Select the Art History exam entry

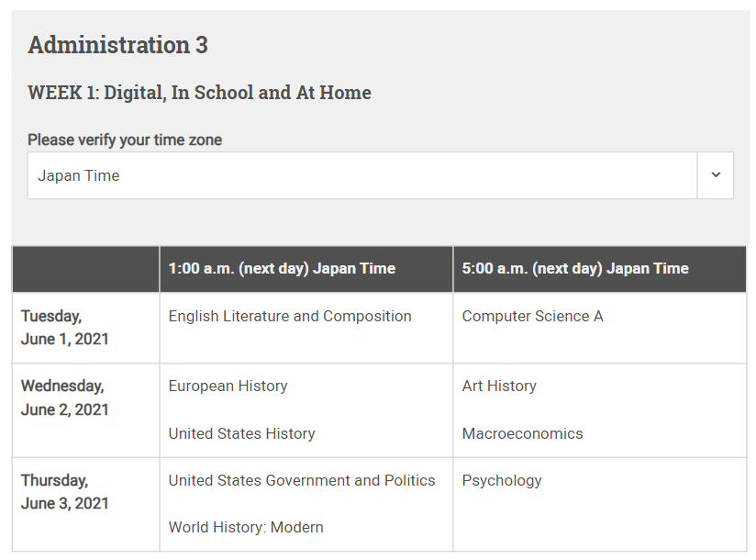click(499, 386)
